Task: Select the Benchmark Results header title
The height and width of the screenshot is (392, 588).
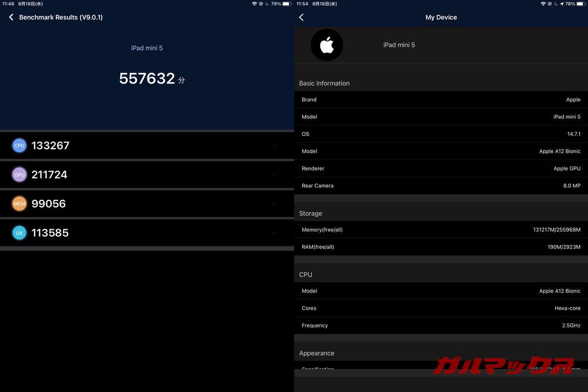Action: point(59,17)
